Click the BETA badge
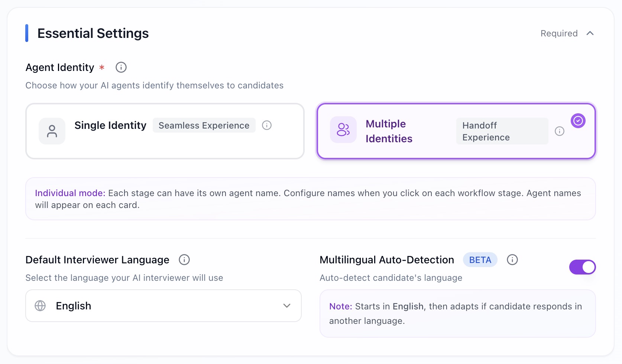Viewport: 622px width, 364px height. click(x=480, y=260)
